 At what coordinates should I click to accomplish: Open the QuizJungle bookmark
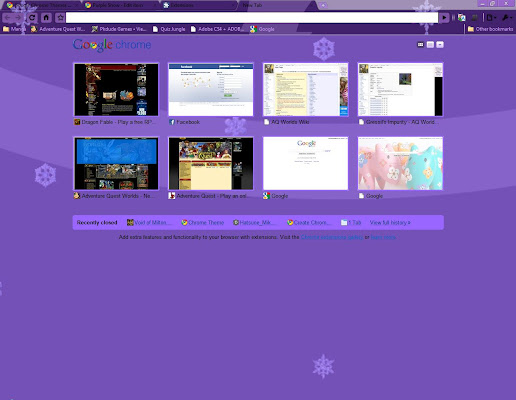coord(169,29)
